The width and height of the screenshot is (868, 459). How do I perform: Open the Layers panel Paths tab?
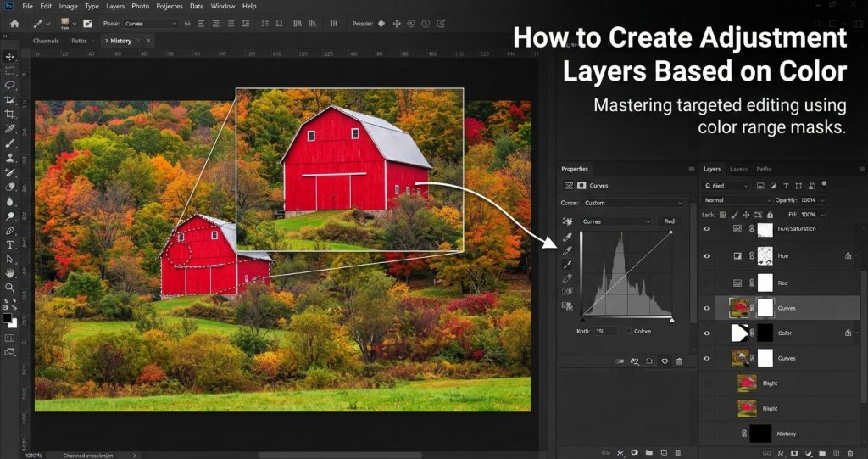(764, 169)
